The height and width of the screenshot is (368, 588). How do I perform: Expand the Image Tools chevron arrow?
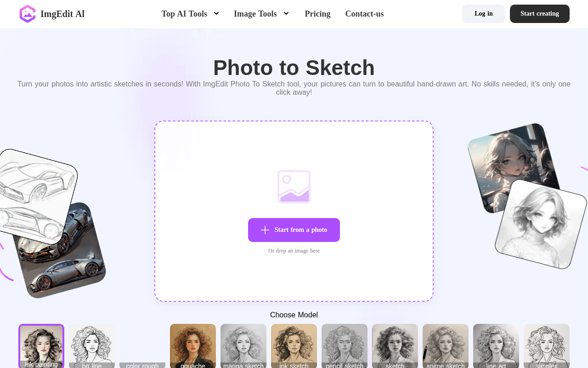click(286, 13)
